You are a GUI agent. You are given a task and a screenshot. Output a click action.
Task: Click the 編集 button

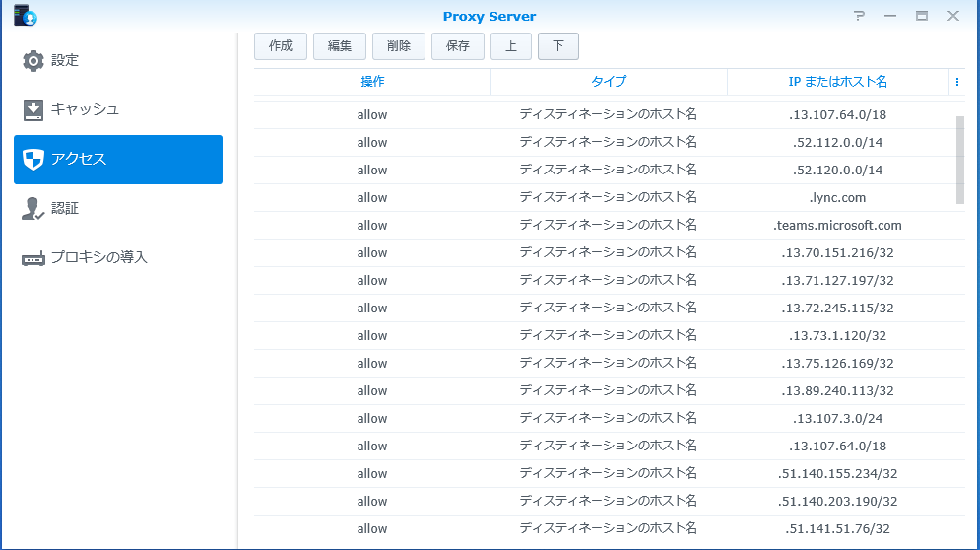click(340, 46)
